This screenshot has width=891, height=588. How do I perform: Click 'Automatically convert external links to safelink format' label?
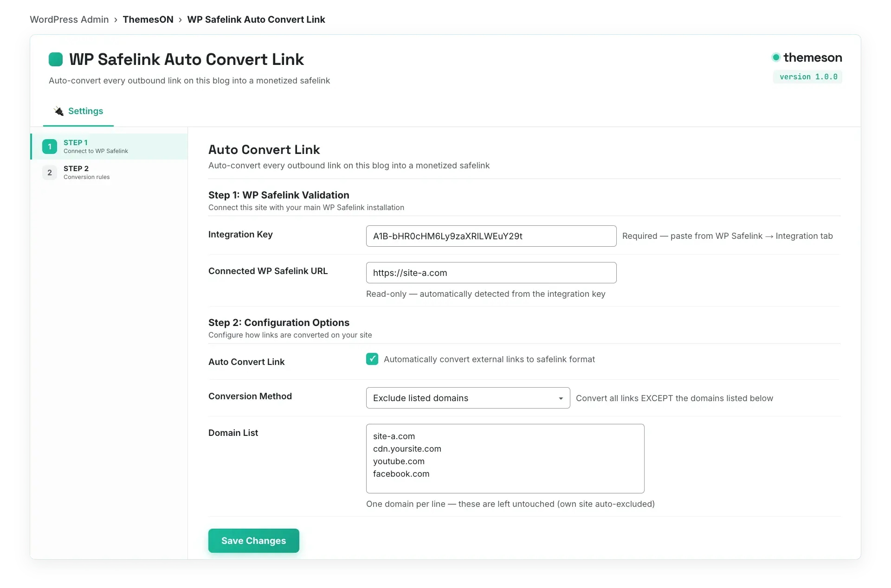click(x=489, y=359)
